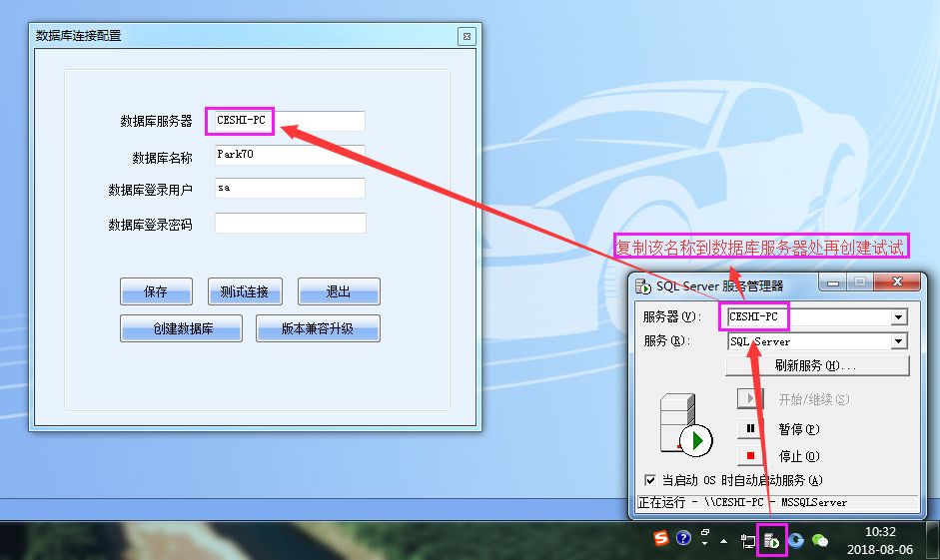Click the 测试连接 test connection button

click(245, 291)
